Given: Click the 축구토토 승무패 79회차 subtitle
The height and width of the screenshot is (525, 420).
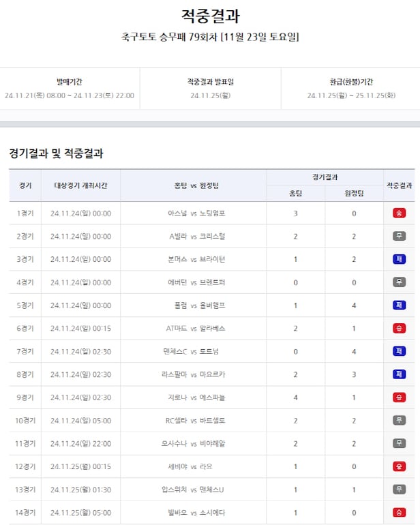Looking at the screenshot, I should coord(210,37).
